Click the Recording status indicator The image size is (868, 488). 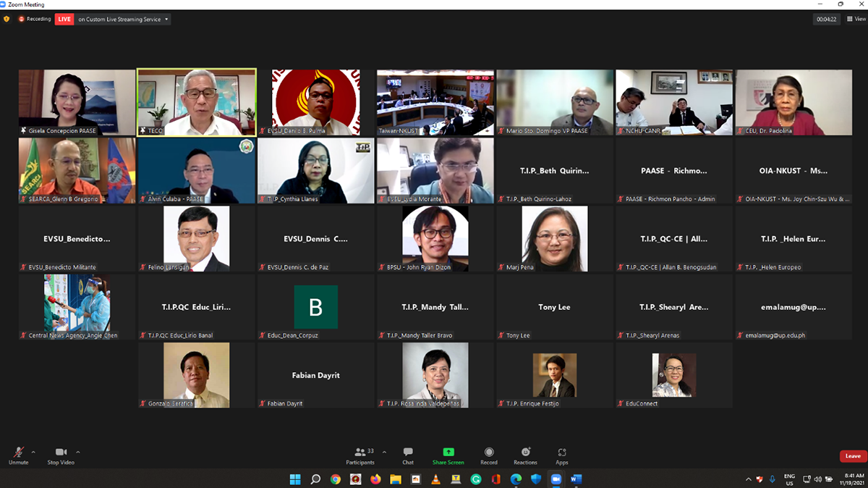click(35, 19)
